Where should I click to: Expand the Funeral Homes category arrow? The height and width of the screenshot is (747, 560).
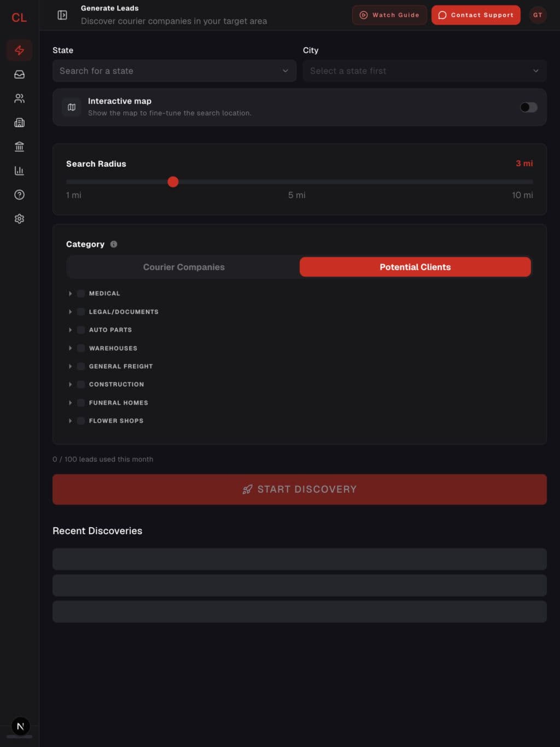[70, 403]
